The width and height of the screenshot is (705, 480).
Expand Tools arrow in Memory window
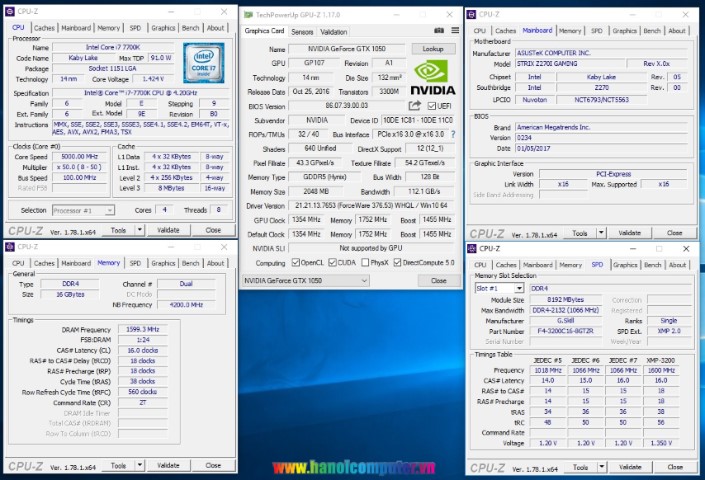coord(139,465)
